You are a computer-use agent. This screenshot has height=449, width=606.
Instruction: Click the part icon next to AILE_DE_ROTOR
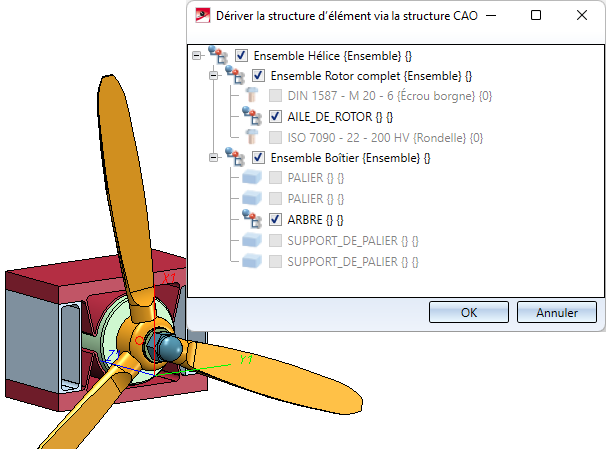(252, 116)
